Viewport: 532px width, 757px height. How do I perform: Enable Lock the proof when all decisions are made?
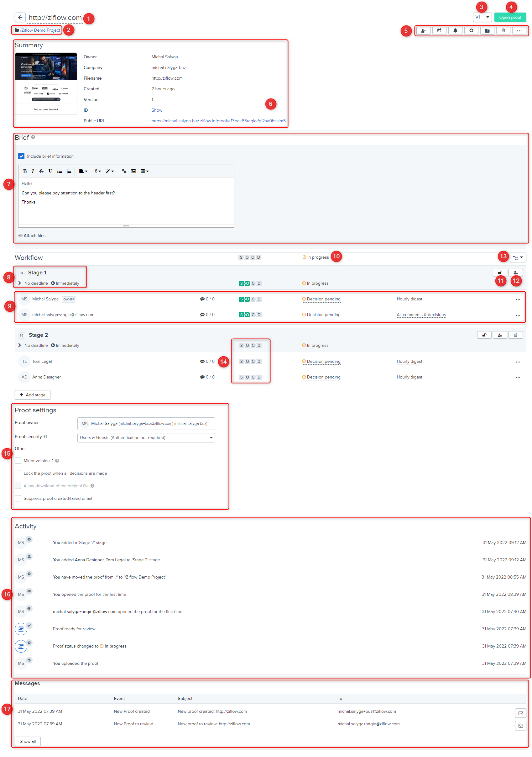coord(18,473)
